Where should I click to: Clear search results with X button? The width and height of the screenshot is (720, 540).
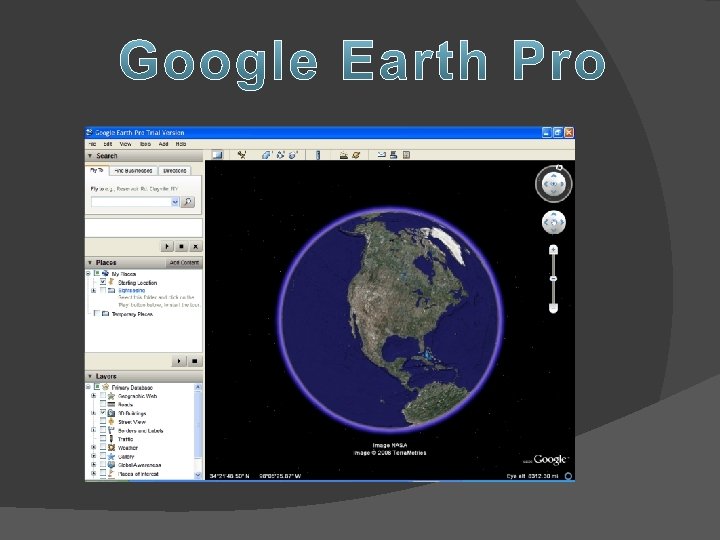pos(195,247)
